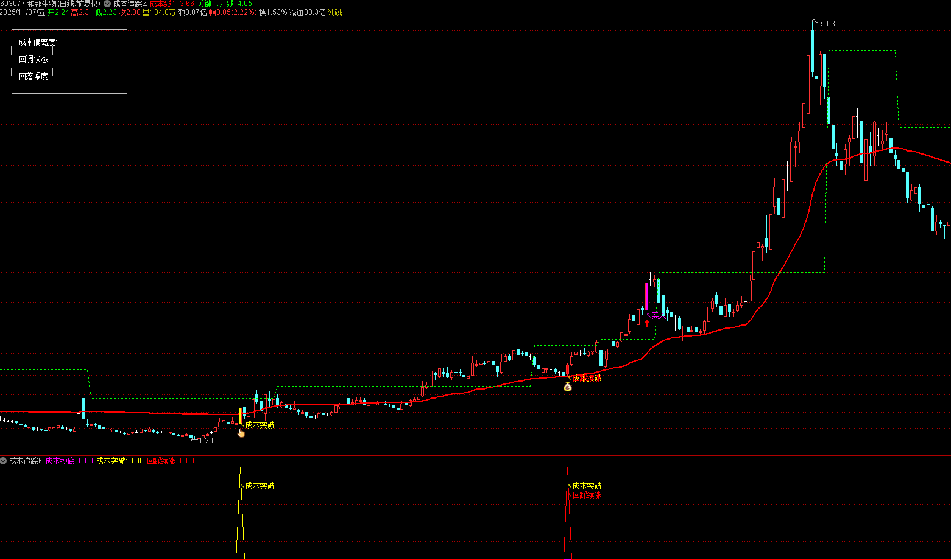The height and width of the screenshot is (560, 951).
Task: Click the pointing-hand signal icon
Action: point(241,433)
